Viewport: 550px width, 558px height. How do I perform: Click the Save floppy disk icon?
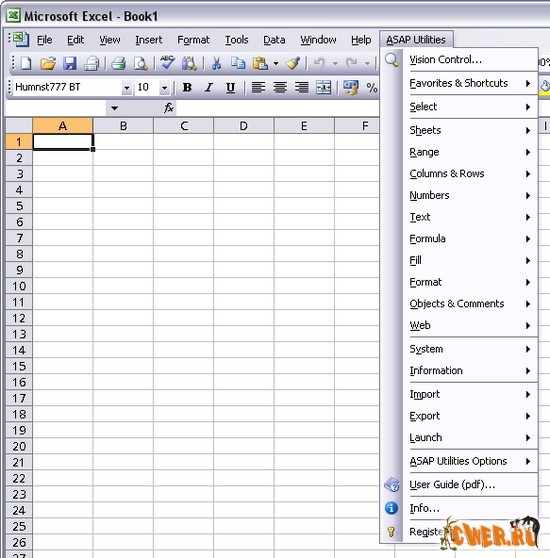click(70, 64)
